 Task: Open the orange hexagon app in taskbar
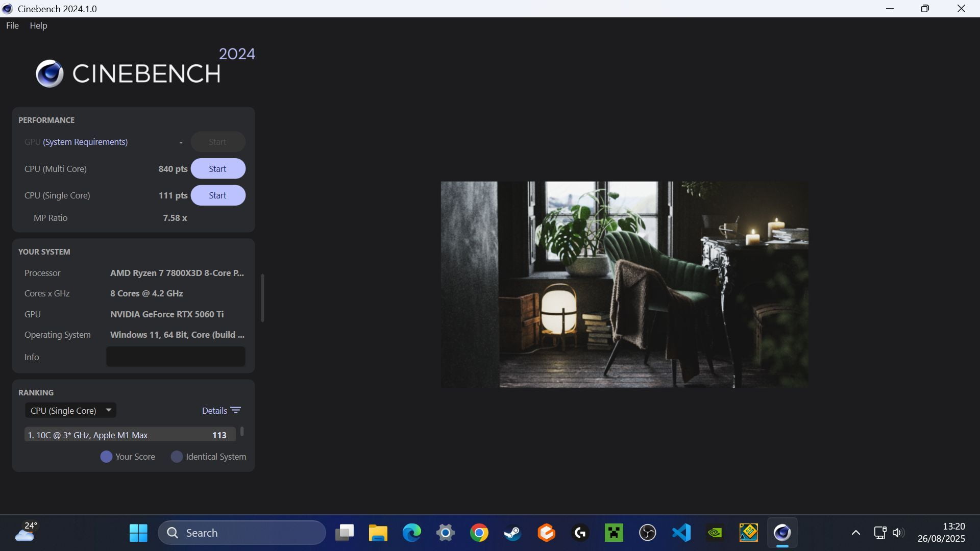pyautogui.click(x=546, y=533)
